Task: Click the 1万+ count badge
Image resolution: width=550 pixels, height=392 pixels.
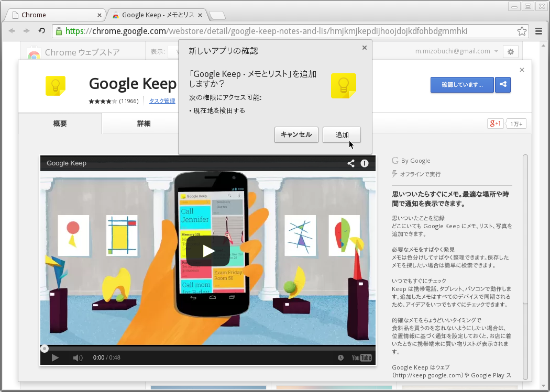Action: pyautogui.click(x=516, y=124)
